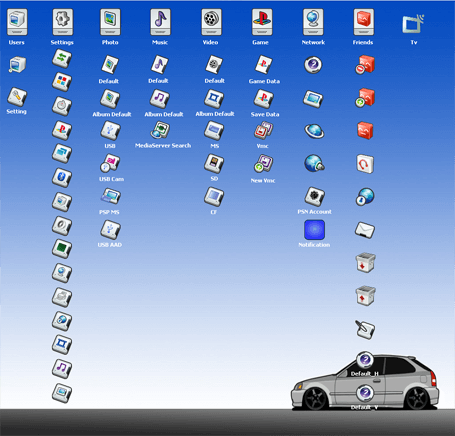Click the pen writing message icon
This screenshot has width=455, height=436.
tap(365, 329)
